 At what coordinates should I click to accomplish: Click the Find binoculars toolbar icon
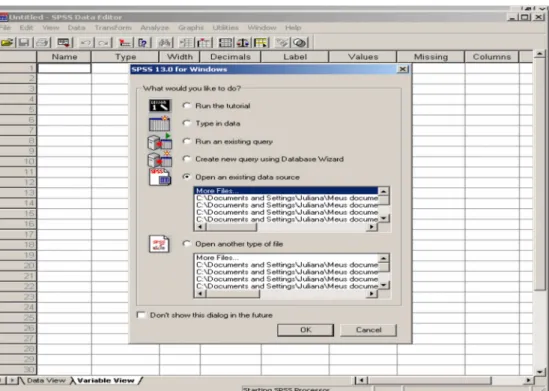[165, 43]
